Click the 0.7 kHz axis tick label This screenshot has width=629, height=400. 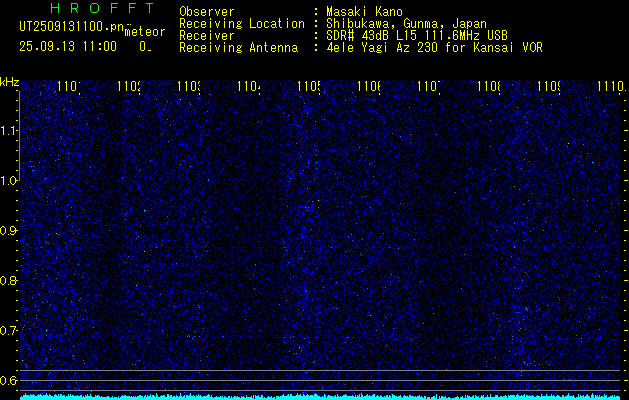pyautogui.click(x=8, y=331)
